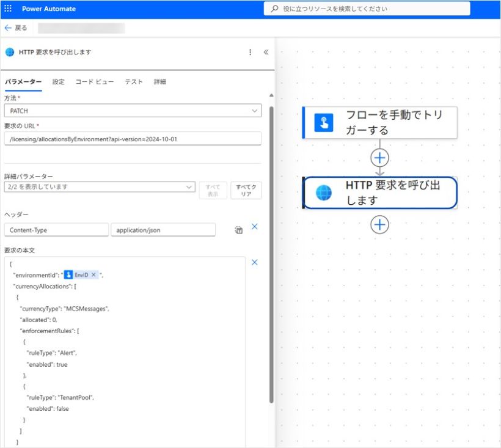Screen dimensions: 501x448
Task: Edit the Content-Type header key field
Action: tap(56, 230)
